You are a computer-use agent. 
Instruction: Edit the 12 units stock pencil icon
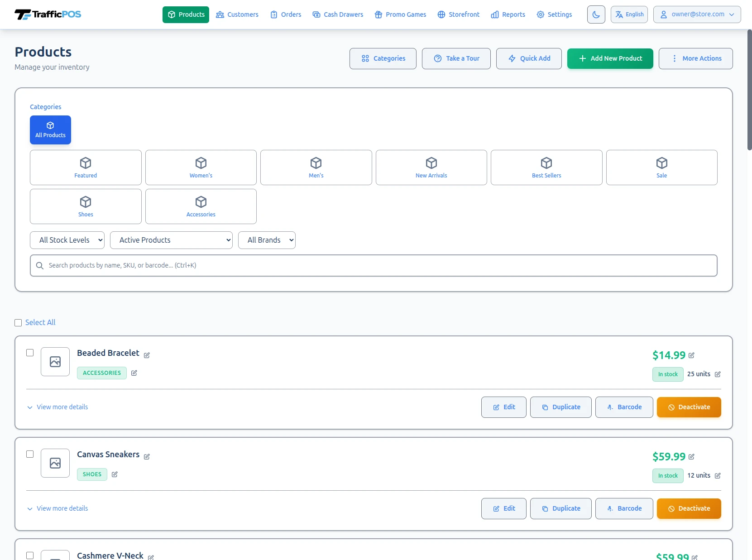(718, 476)
